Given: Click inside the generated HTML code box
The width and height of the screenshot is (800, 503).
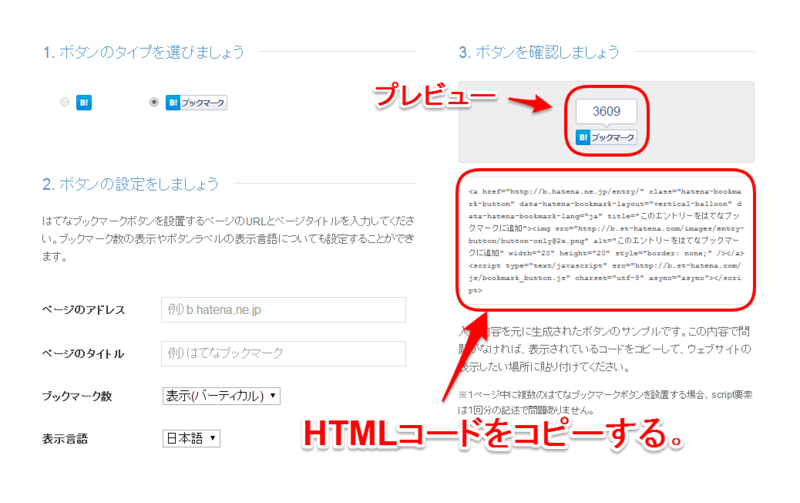Looking at the screenshot, I should tap(606, 240).
